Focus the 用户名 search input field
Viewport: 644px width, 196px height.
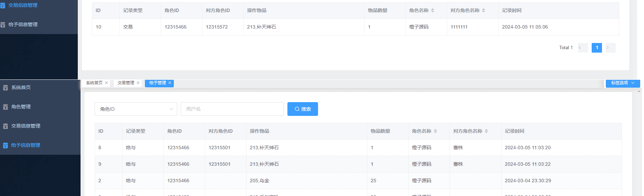click(x=232, y=109)
